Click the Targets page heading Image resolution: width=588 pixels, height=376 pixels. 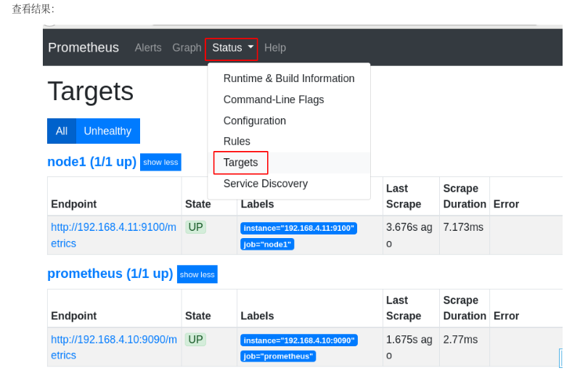tap(90, 91)
